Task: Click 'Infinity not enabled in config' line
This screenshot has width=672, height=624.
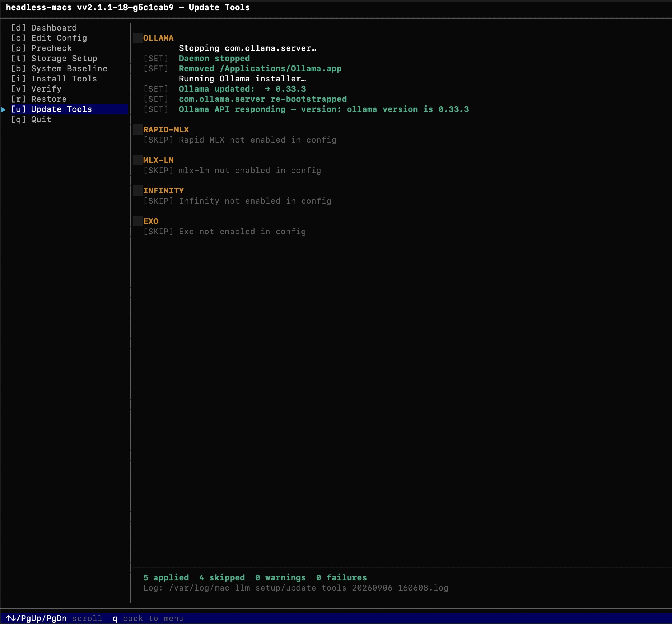Action: click(x=255, y=201)
